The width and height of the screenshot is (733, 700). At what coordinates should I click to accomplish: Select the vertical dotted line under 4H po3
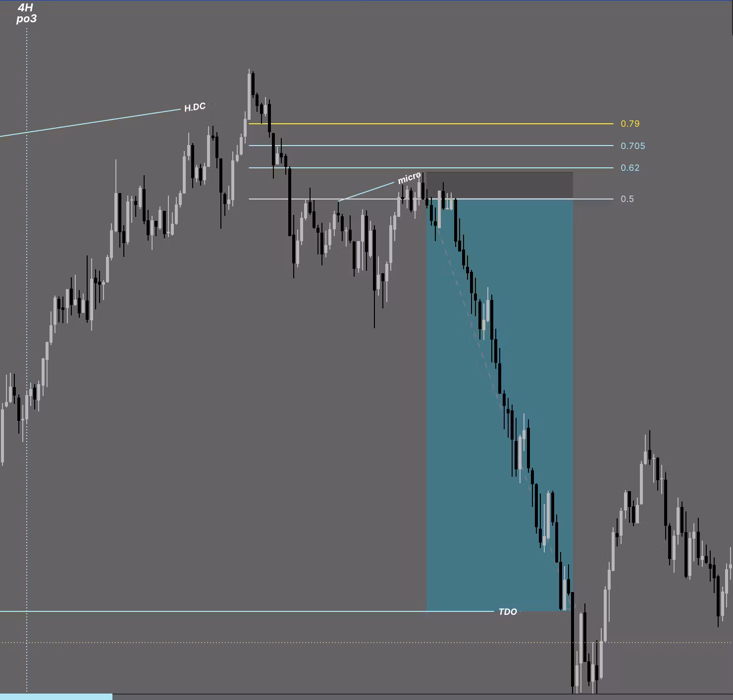[27, 359]
